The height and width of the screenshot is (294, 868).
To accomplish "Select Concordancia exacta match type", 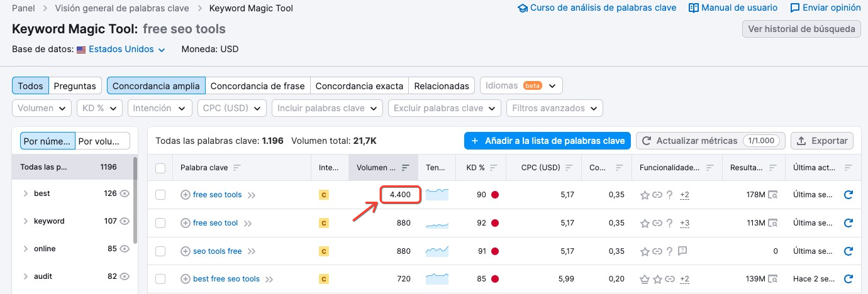I will pos(359,85).
